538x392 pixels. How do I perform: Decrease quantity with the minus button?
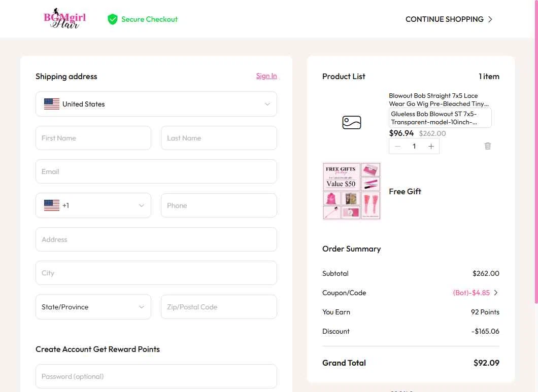click(x=397, y=147)
